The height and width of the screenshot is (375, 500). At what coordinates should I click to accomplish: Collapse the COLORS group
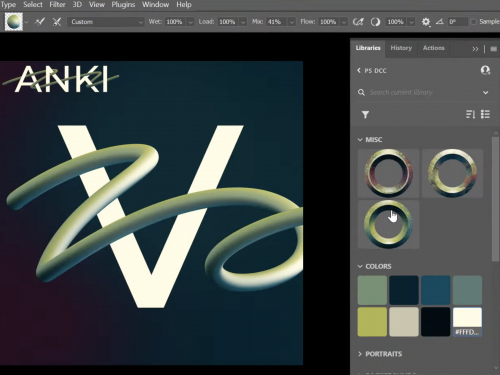coord(360,266)
